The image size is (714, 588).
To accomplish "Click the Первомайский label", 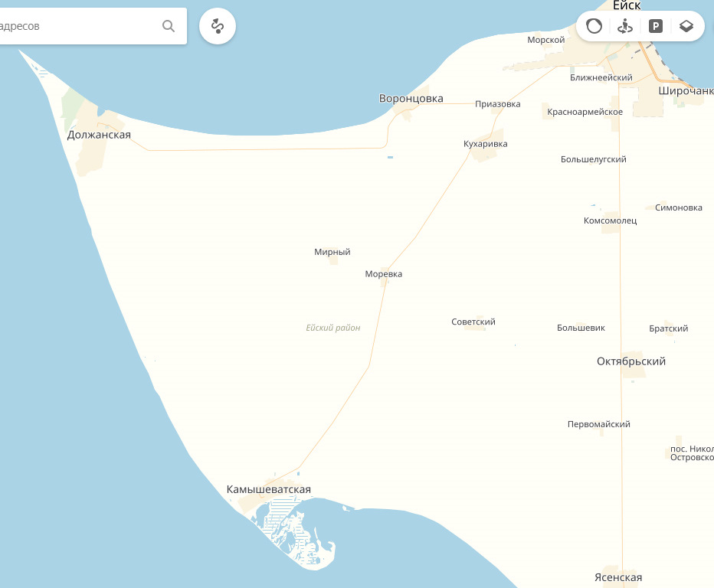I will 599,424.
